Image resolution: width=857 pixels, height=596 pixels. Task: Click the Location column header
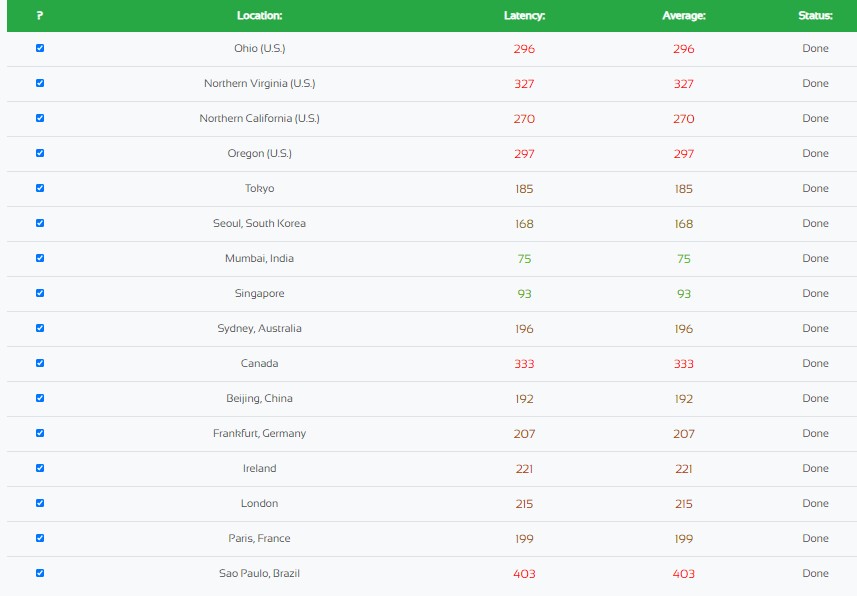click(x=259, y=16)
